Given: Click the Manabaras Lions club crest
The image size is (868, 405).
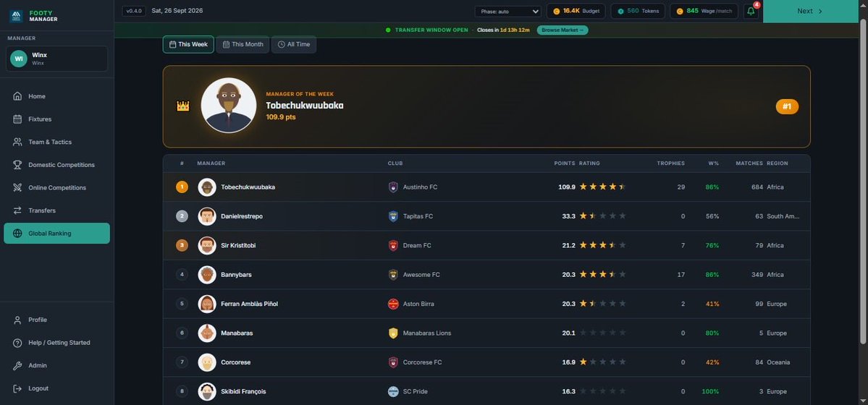Looking at the screenshot, I should (393, 333).
